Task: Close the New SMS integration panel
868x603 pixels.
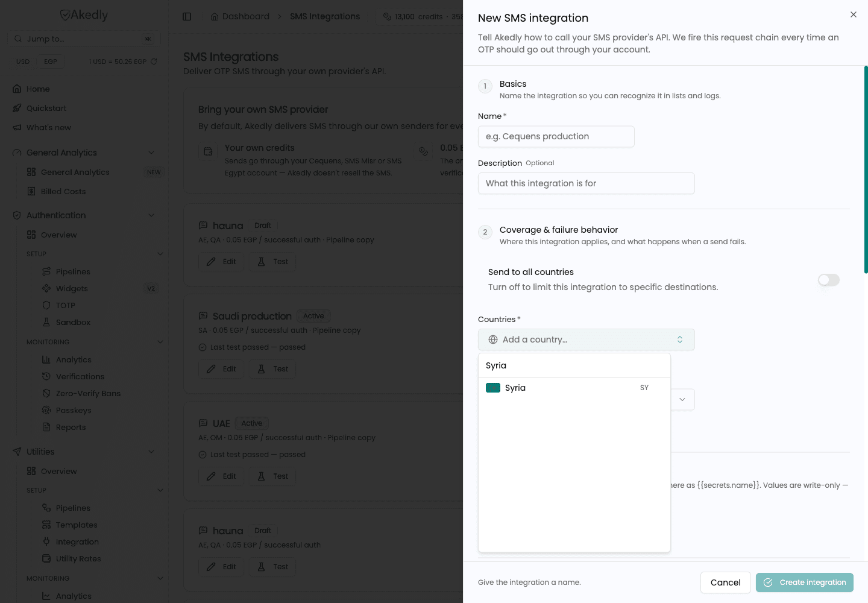Action: click(854, 14)
